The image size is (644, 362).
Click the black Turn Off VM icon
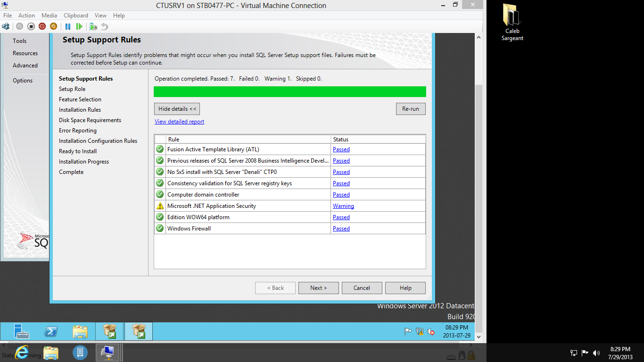tap(31, 26)
